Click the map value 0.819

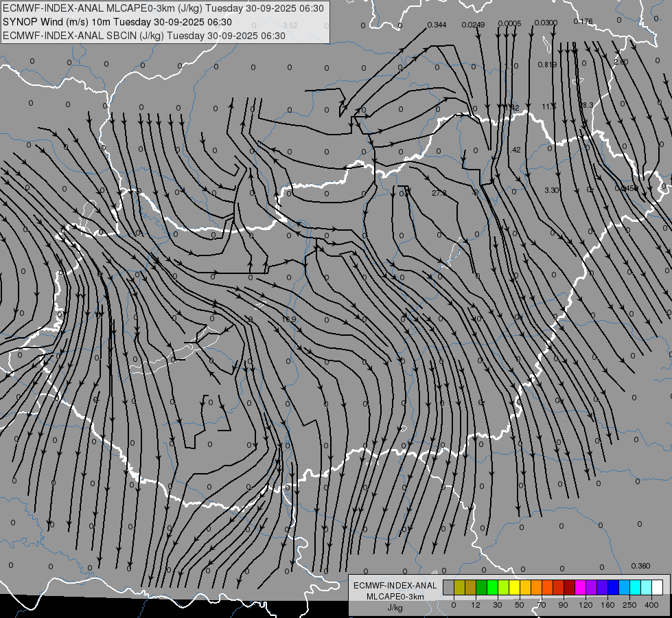547,65
